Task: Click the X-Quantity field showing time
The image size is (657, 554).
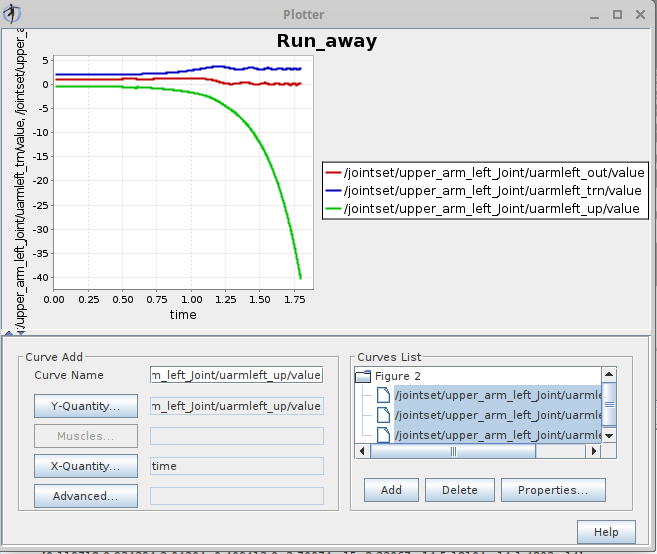Action: coord(236,466)
